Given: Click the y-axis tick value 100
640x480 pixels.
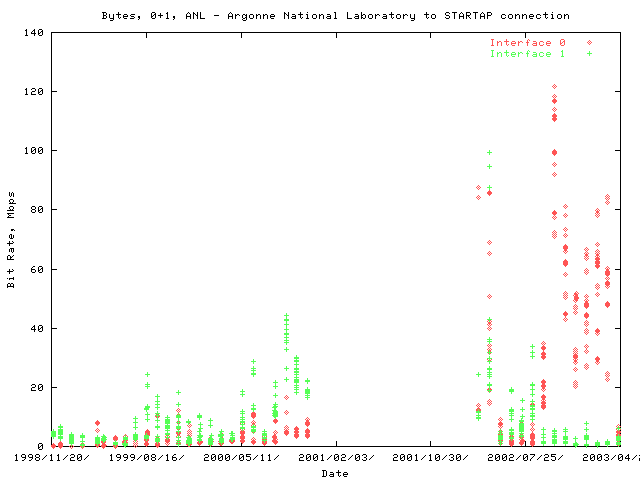Looking at the screenshot, I should point(34,151).
